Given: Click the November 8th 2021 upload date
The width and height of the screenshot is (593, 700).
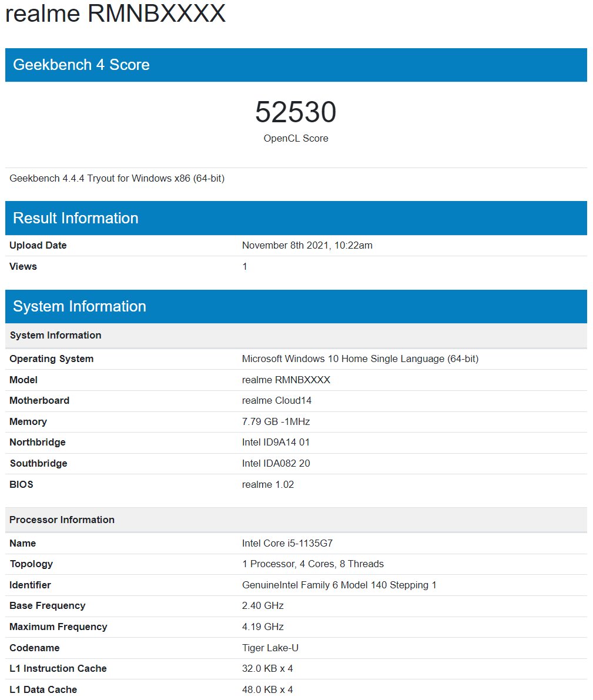Looking at the screenshot, I should tap(307, 246).
